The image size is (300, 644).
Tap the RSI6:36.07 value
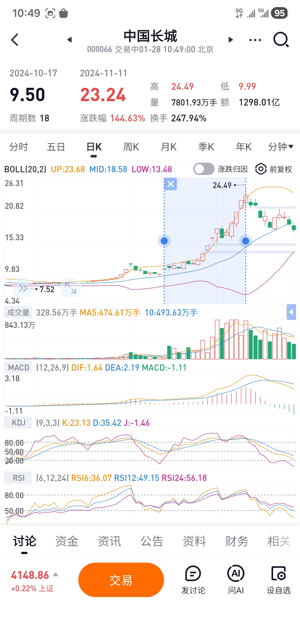(x=91, y=478)
